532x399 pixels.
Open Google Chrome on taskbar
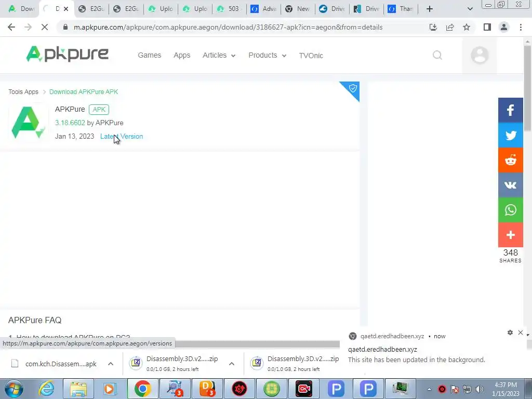coord(142,389)
